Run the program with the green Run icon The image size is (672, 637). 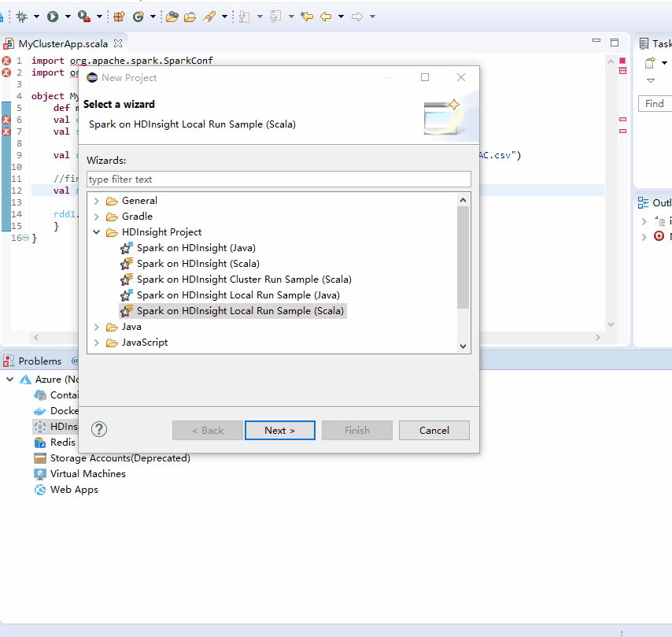[x=53, y=16]
